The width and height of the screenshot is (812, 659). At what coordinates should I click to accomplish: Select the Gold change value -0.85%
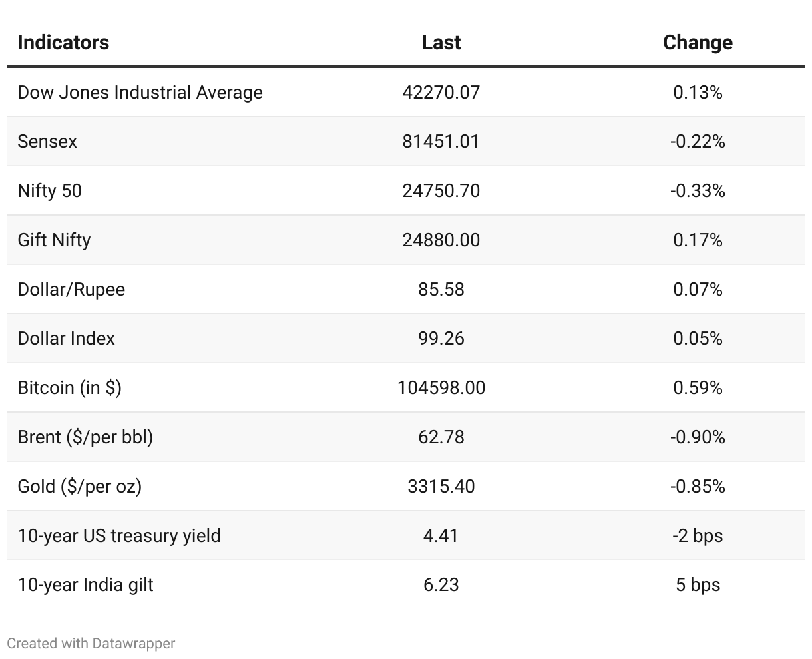tap(698, 486)
